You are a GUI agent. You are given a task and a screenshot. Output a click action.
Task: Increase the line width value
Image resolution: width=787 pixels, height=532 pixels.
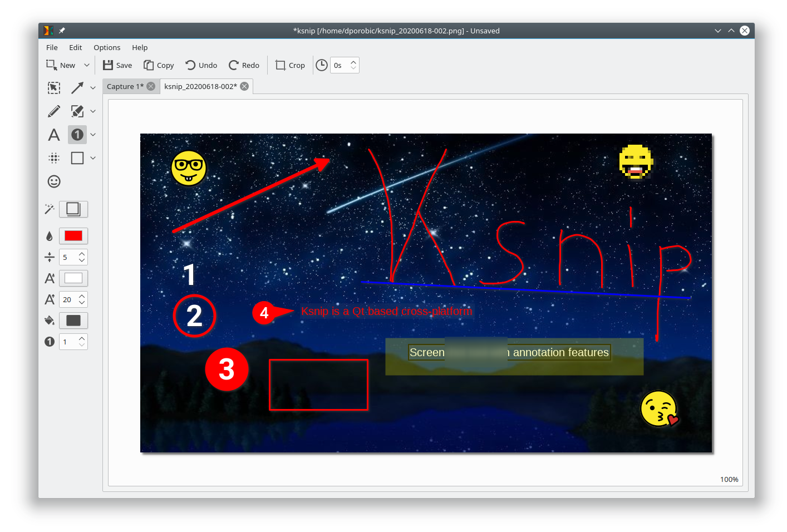(x=82, y=254)
